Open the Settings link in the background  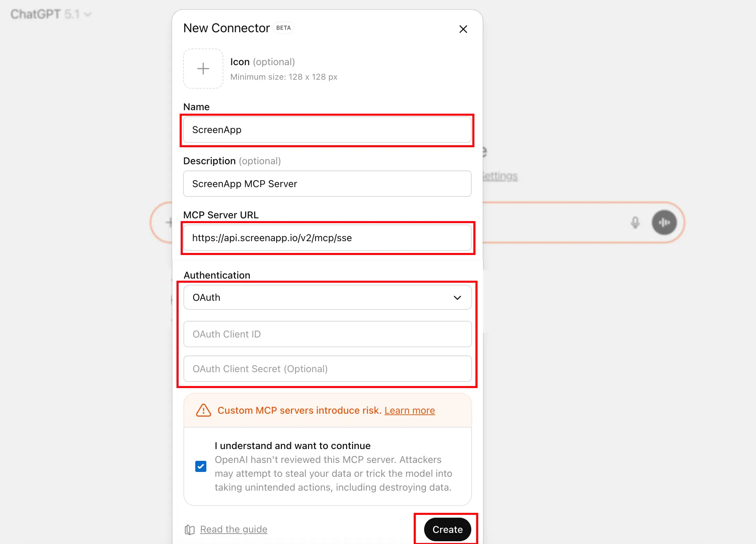[x=499, y=176]
